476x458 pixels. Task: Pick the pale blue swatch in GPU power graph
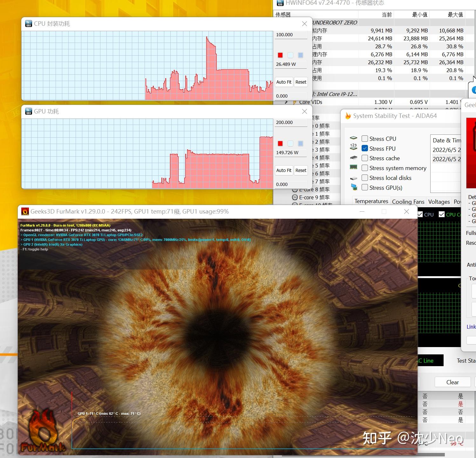click(290, 144)
